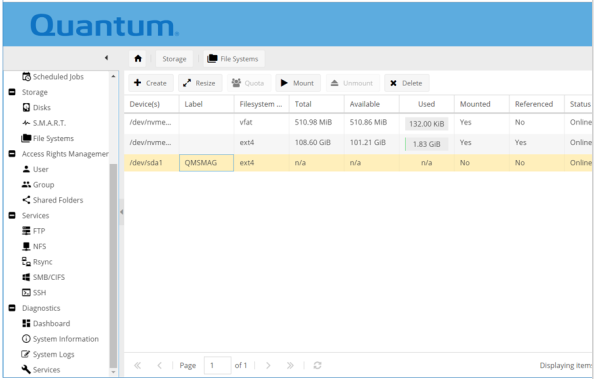Sort by the Referenced column header
The height and width of the screenshot is (379, 594).
537,104
